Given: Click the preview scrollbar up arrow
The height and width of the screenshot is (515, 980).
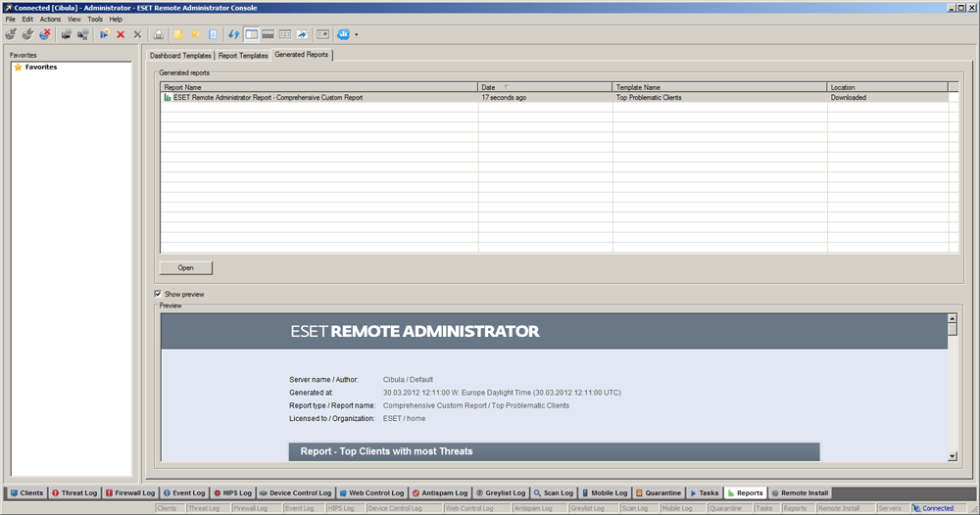Looking at the screenshot, I should 952,318.
